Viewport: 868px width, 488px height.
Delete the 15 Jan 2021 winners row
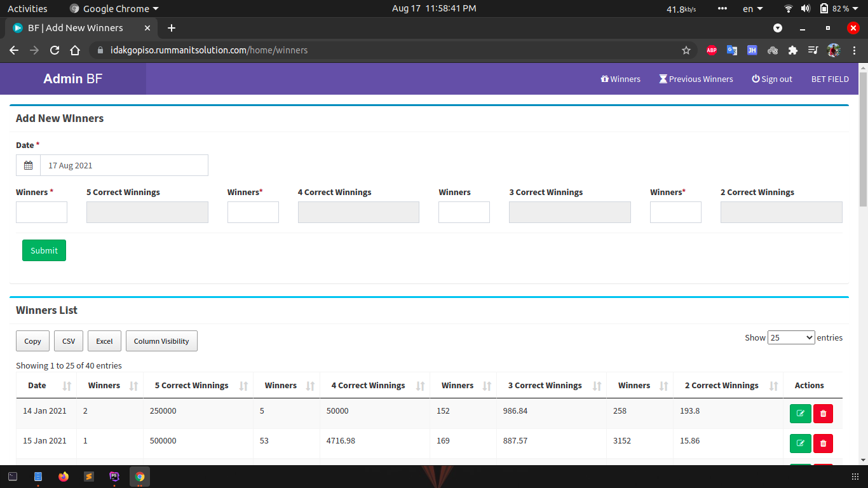coord(823,443)
